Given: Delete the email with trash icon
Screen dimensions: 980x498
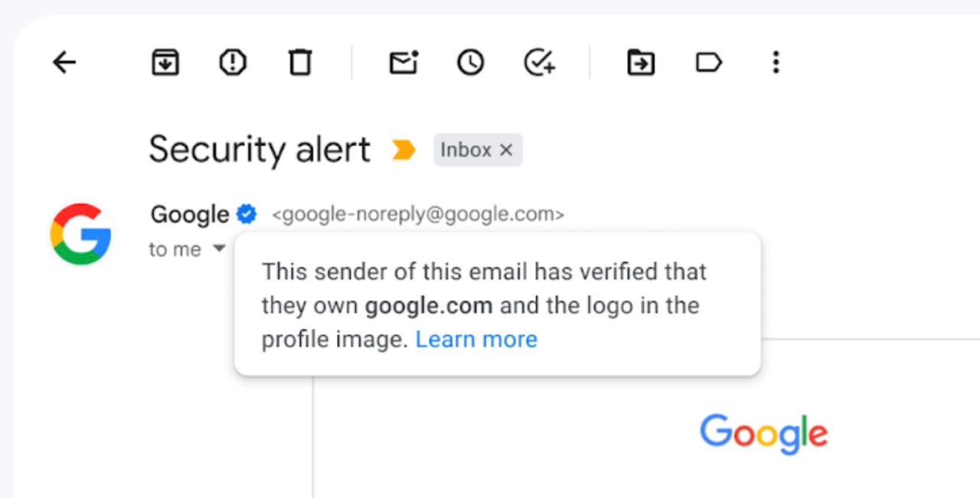Looking at the screenshot, I should [300, 63].
